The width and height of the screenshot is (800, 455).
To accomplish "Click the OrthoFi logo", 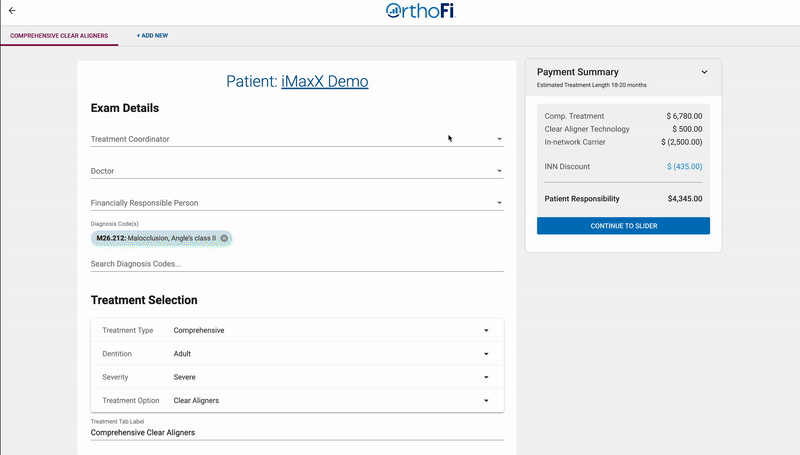I will [x=420, y=11].
